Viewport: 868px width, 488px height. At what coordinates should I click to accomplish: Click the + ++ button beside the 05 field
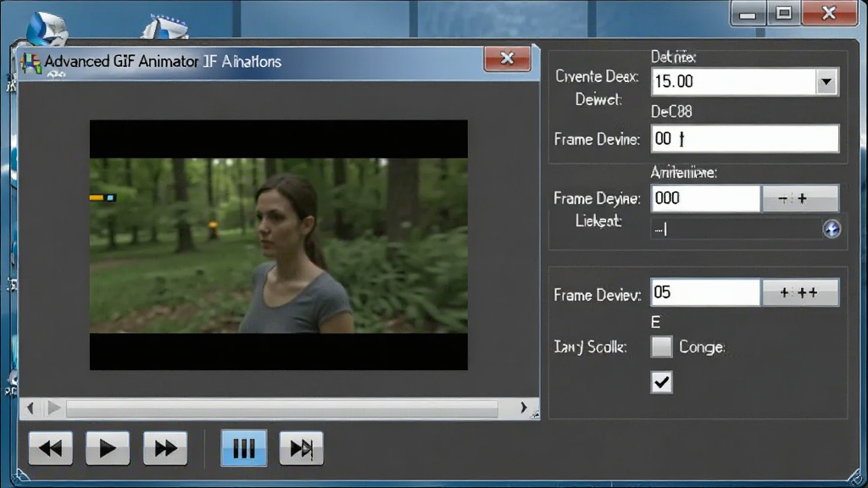point(800,292)
